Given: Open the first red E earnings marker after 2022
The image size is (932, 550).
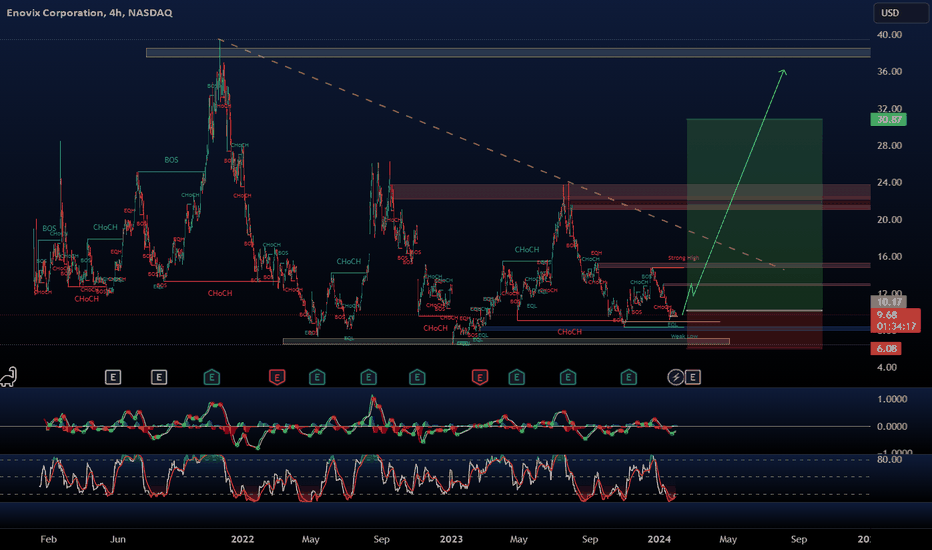Looking at the screenshot, I should (277, 377).
